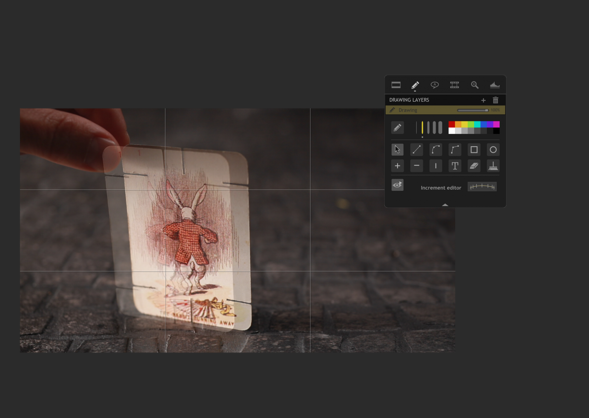Choose the fourth line thickness option
This screenshot has width=589, height=418.
pos(434,128)
